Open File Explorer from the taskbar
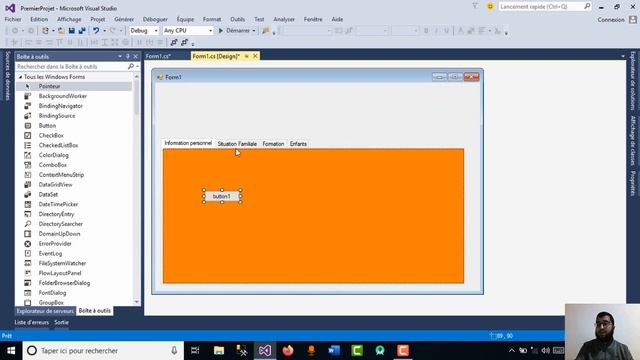Viewport: 640px width, 360px height. [x=219, y=351]
